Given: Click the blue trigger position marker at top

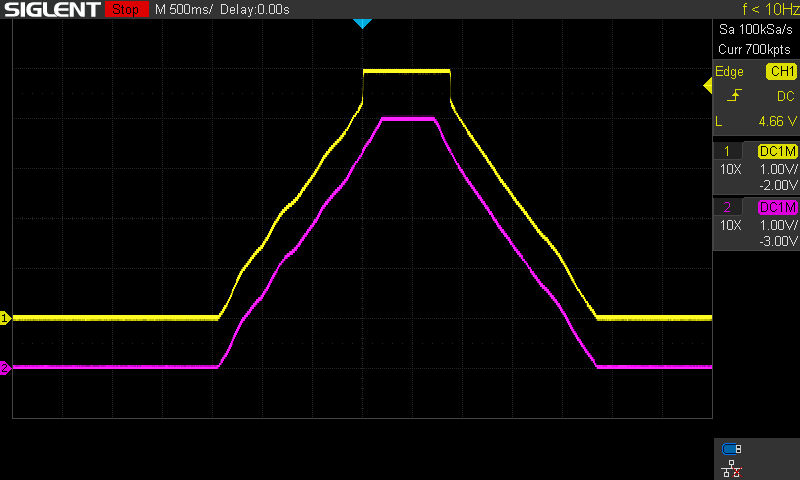Looking at the screenshot, I should 362,23.
